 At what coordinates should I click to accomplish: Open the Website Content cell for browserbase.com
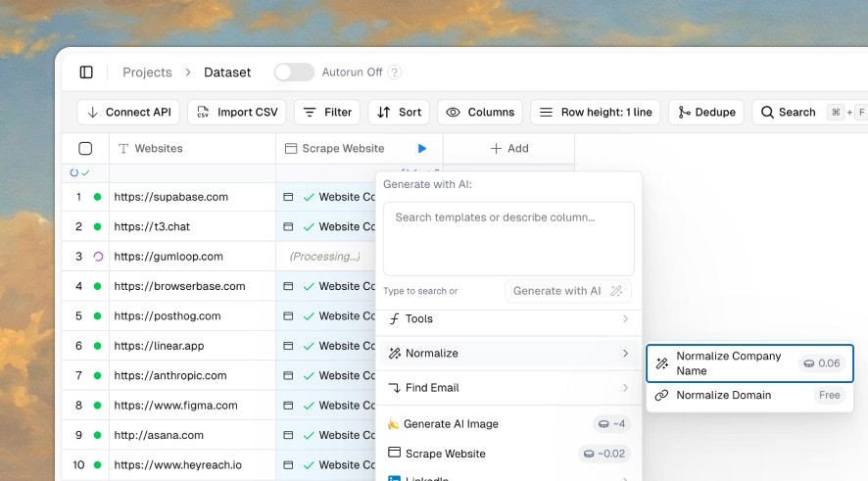(326, 286)
